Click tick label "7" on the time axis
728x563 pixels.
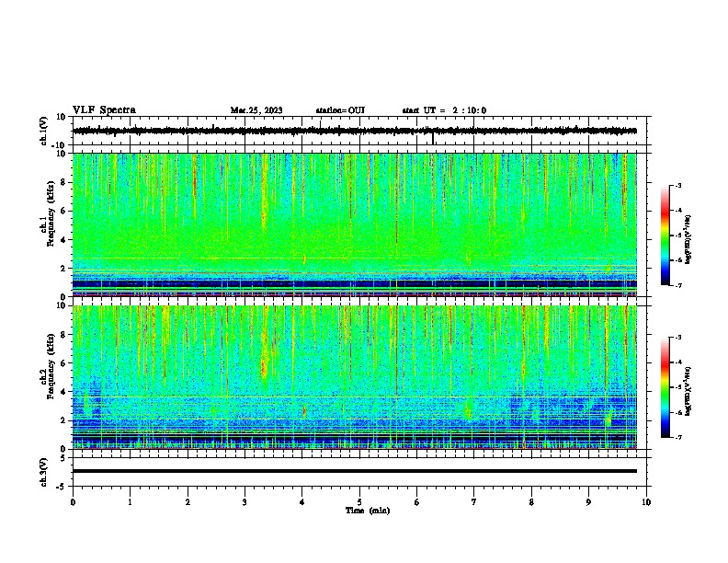coord(474,502)
